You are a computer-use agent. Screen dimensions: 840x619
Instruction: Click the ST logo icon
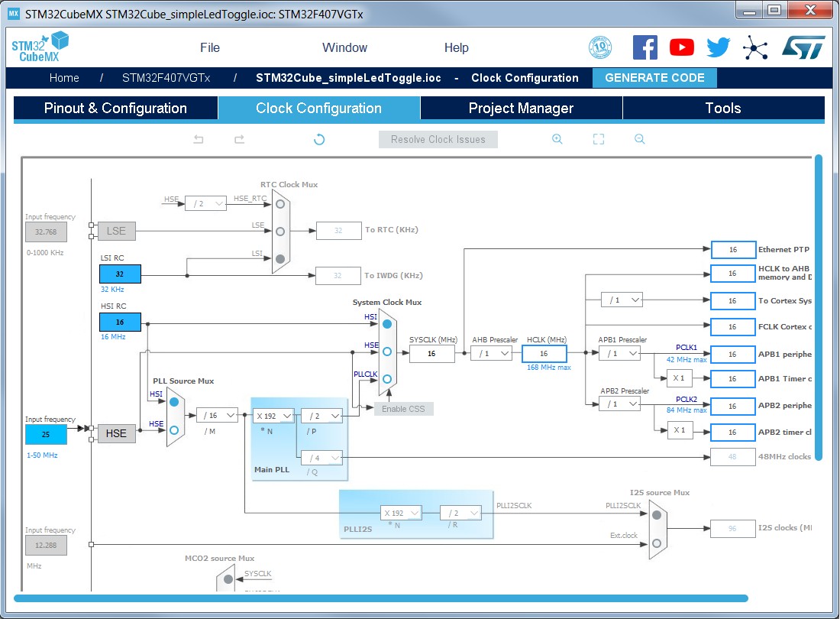click(803, 47)
